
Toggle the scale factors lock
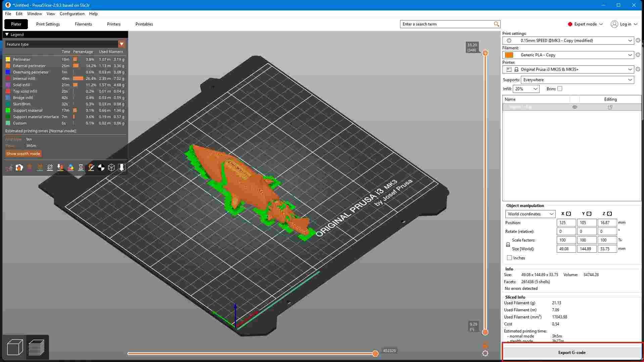(x=508, y=245)
